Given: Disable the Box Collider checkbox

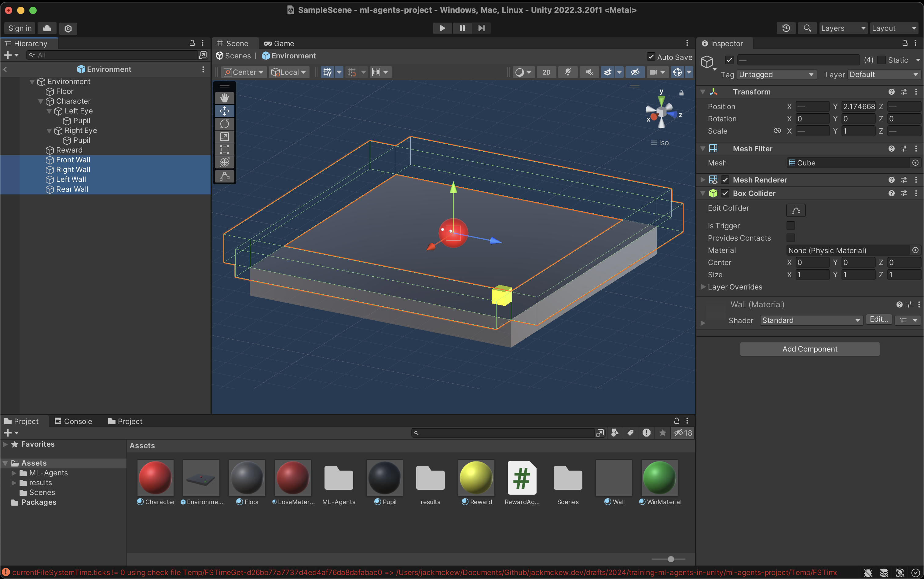Looking at the screenshot, I should [x=725, y=194].
